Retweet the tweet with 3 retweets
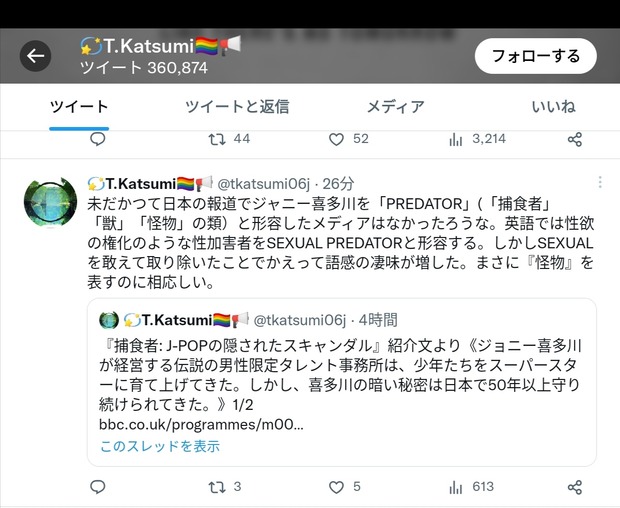The image size is (620, 508). [x=225, y=487]
